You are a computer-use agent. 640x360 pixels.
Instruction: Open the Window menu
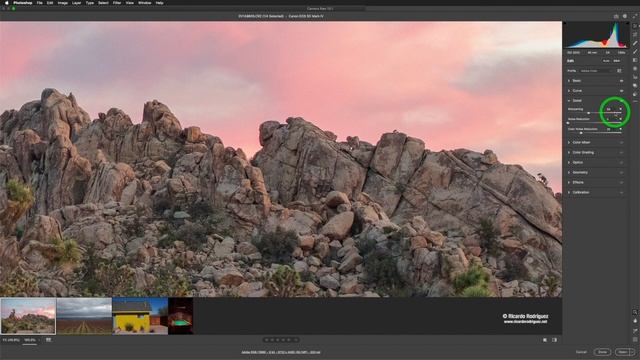tap(144, 3)
